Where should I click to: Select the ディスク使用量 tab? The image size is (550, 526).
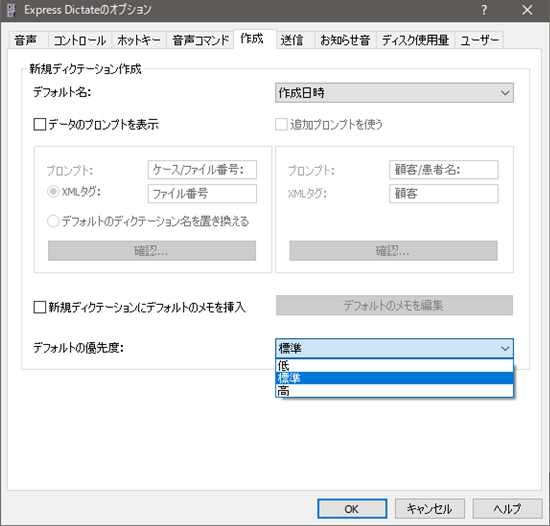415,40
